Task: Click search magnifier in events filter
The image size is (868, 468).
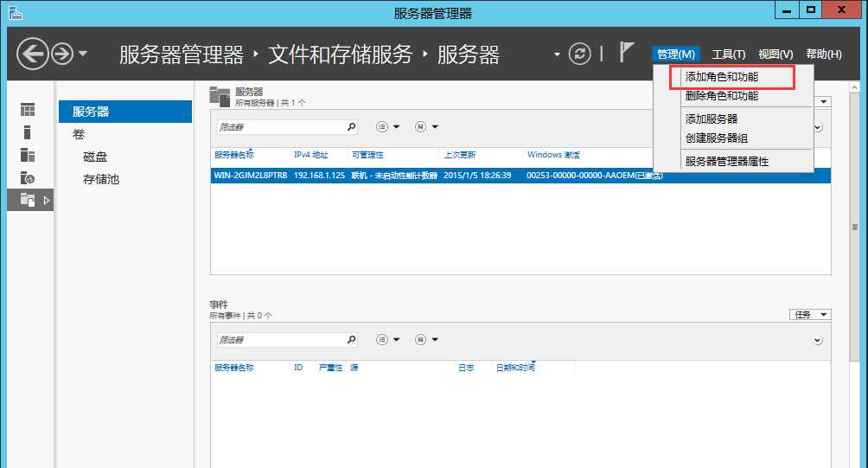Action: pos(352,339)
